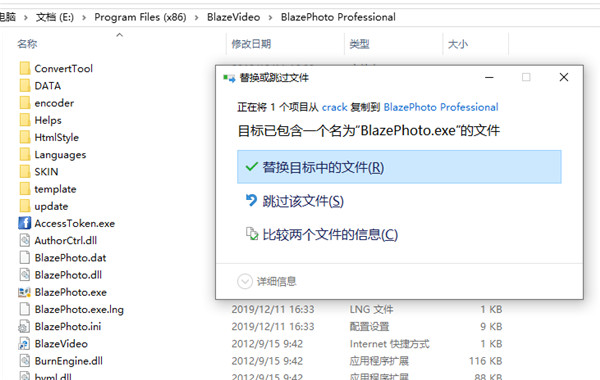This screenshot has width=600, height=380.
Task: Click the LNG 文件 type cell
Action: [x=371, y=309]
